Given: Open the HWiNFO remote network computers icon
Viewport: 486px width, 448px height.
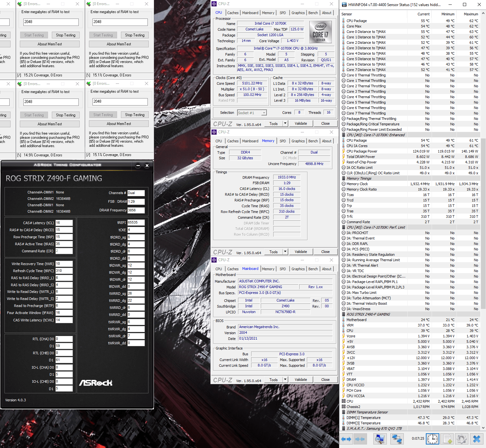Looking at the screenshot, I should pos(397,439).
